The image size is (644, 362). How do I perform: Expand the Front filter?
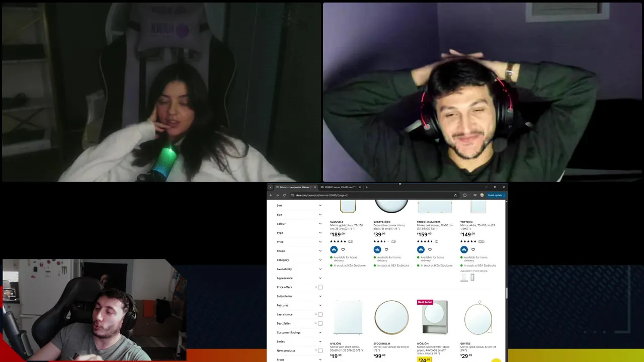(x=299, y=359)
